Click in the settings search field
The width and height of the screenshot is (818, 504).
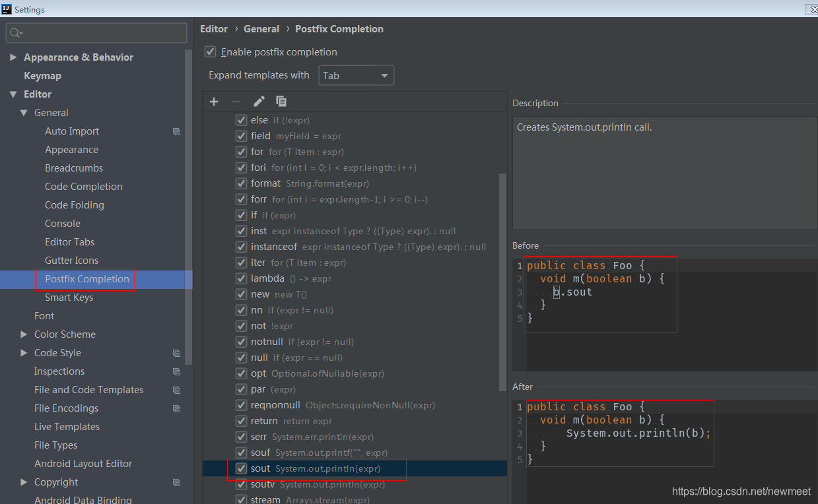point(96,33)
